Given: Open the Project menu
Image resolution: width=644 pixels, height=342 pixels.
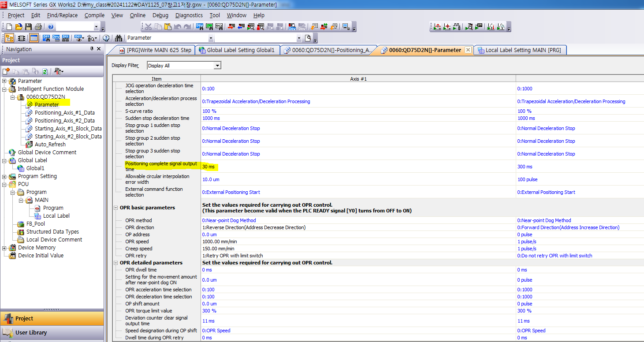Looking at the screenshot, I should pos(16,15).
